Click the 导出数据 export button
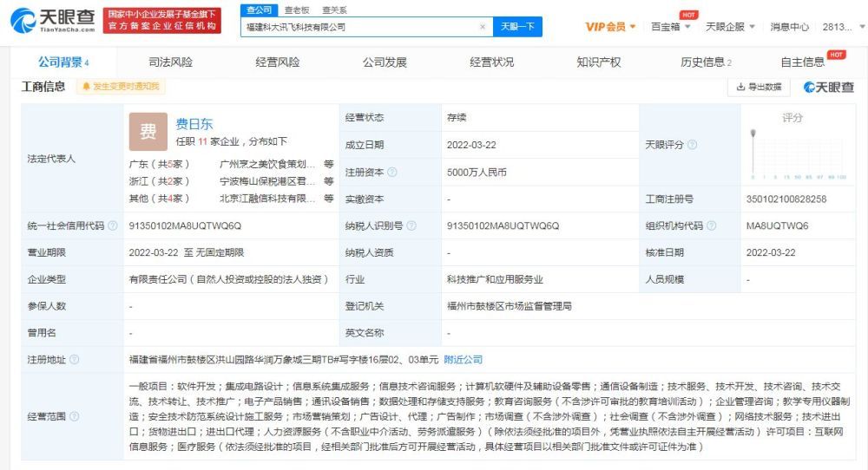Viewport: 868px width, 470px height. [759, 87]
